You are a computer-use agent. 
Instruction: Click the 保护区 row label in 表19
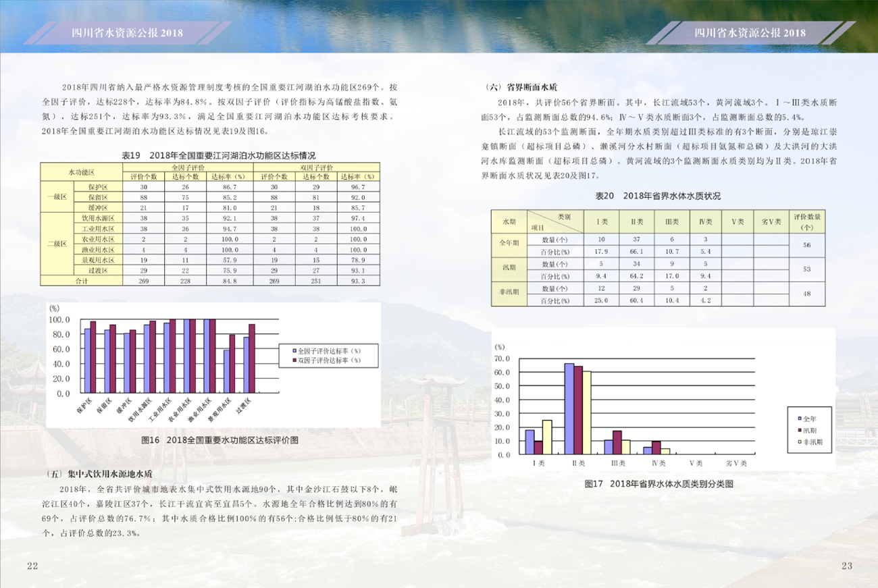[97, 187]
